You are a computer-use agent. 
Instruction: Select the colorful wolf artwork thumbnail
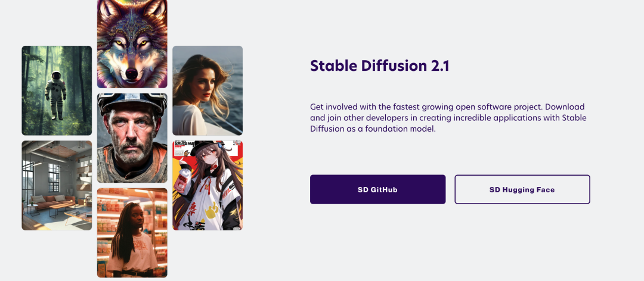click(x=132, y=43)
